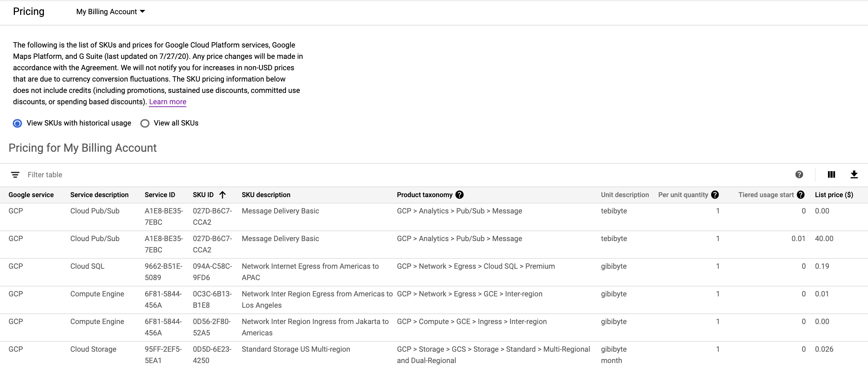This screenshot has width=868, height=368.
Task: Open the column display options icon
Action: point(831,174)
